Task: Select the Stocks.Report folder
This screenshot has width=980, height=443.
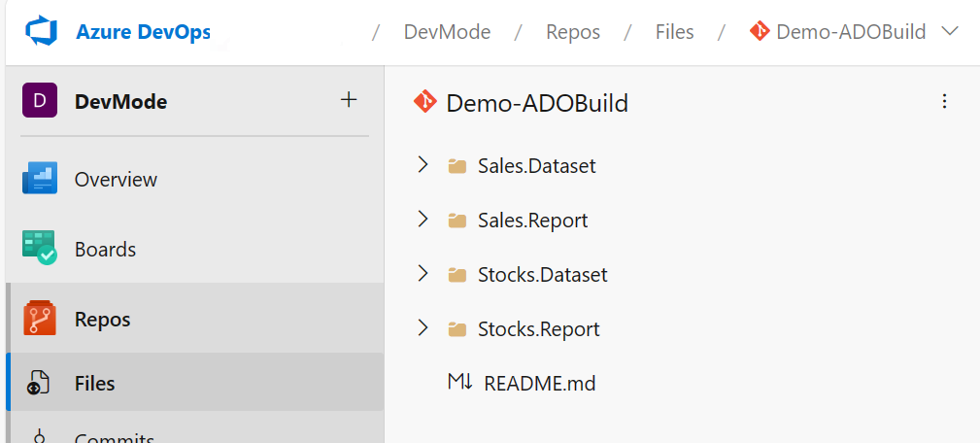Action: [x=538, y=329]
